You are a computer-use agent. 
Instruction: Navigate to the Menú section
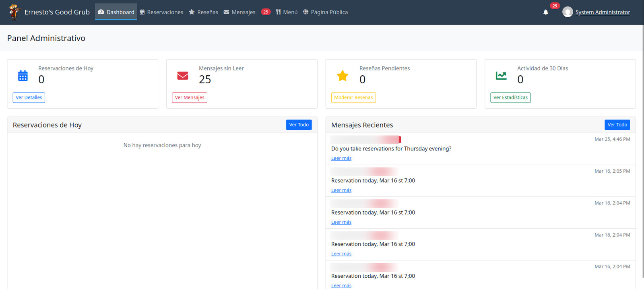[287, 12]
